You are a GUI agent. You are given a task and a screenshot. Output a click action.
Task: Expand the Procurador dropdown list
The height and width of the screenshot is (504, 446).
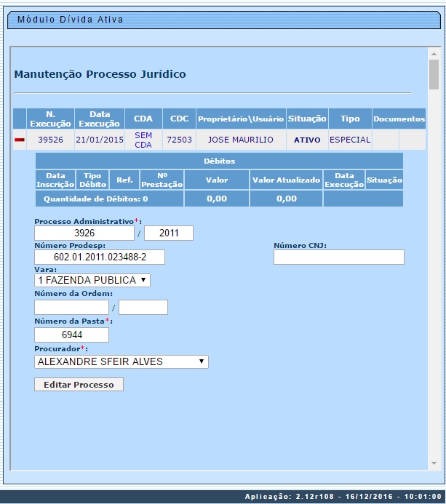[x=122, y=361]
